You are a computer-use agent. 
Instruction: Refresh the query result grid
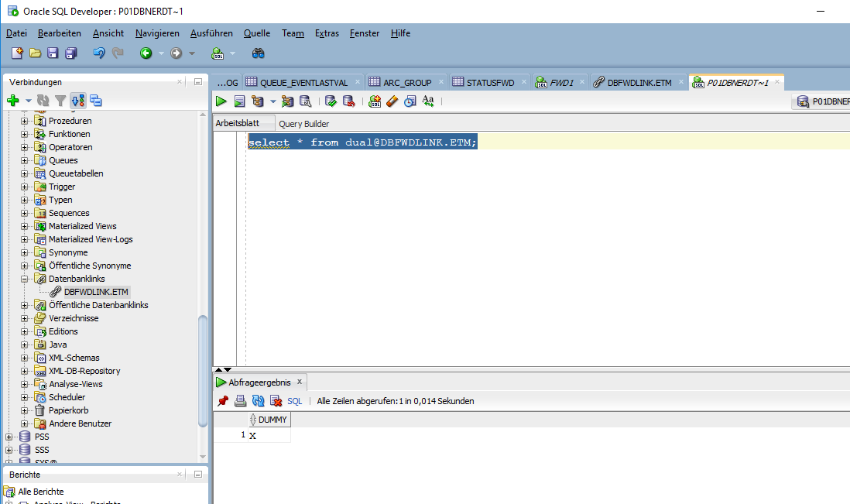[259, 401]
